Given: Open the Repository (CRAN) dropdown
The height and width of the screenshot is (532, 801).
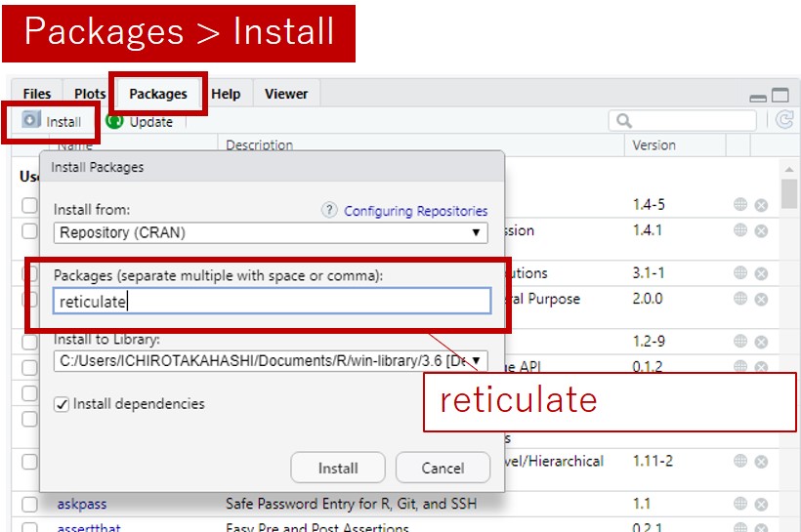Looking at the screenshot, I should [x=271, y=232].
